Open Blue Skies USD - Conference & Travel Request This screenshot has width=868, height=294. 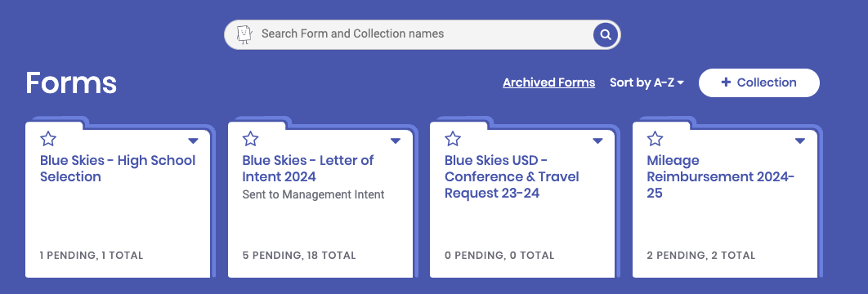(x=512, y=177)
